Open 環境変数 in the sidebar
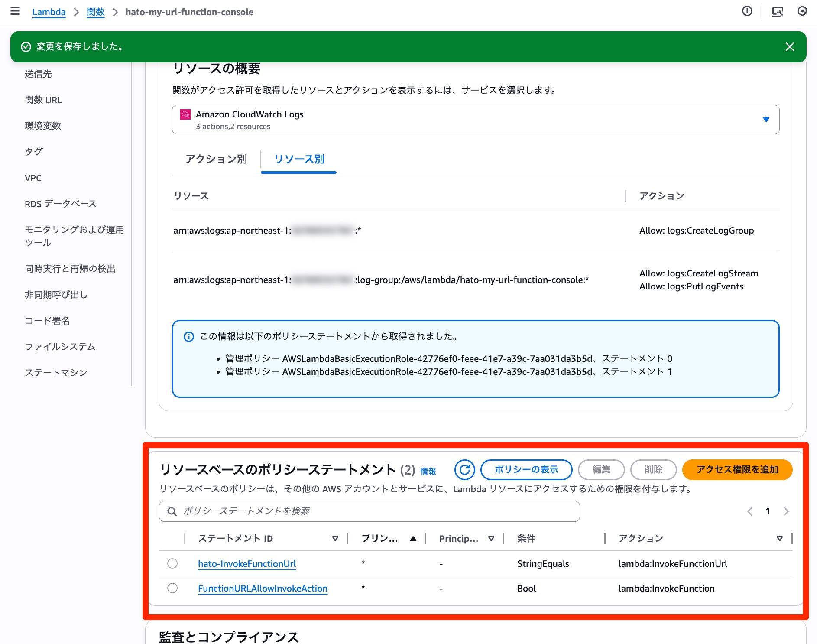Viewport: 817px width, 644px height. point(43,126)
